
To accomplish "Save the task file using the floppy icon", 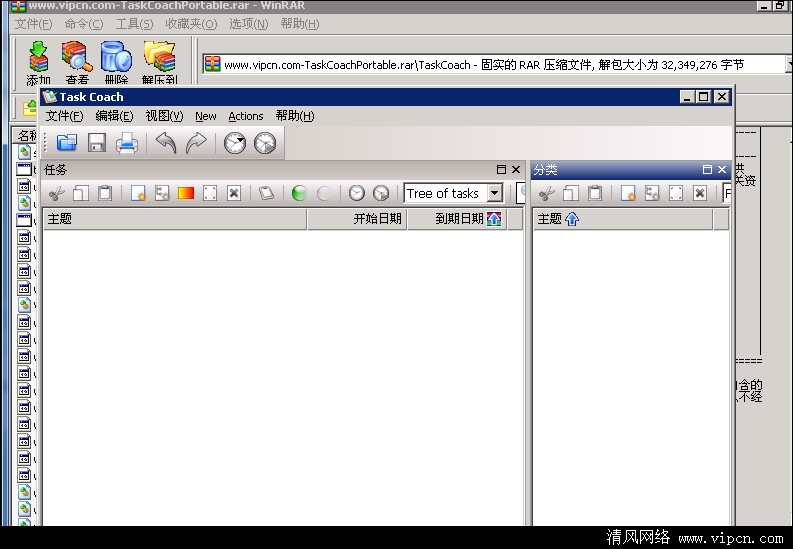I will [x=96, y=143].
